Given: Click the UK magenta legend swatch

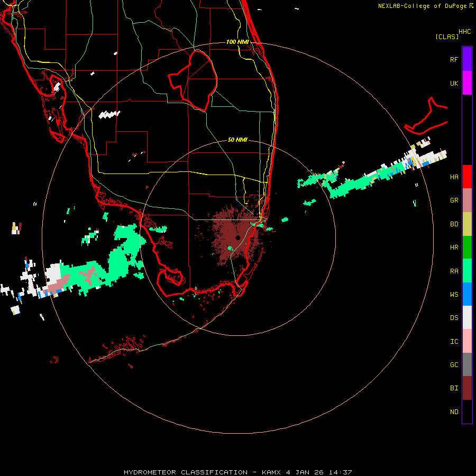Looking at the screenshot, I should click(467, 83).
